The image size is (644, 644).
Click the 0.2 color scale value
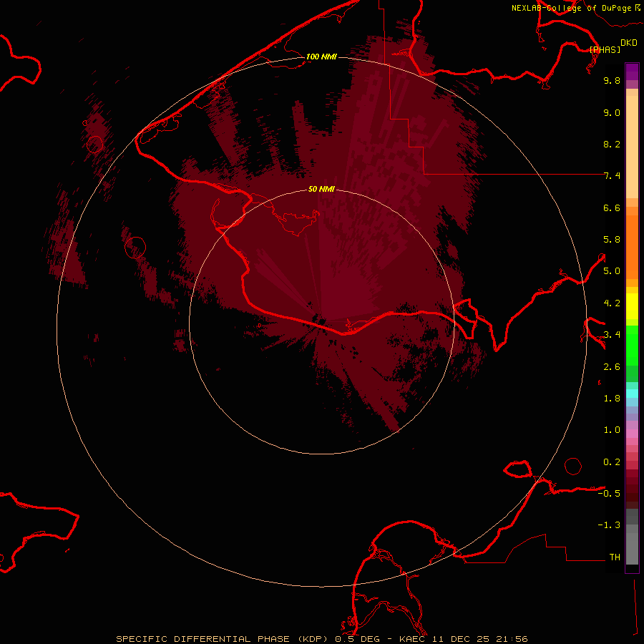(612, 462)
